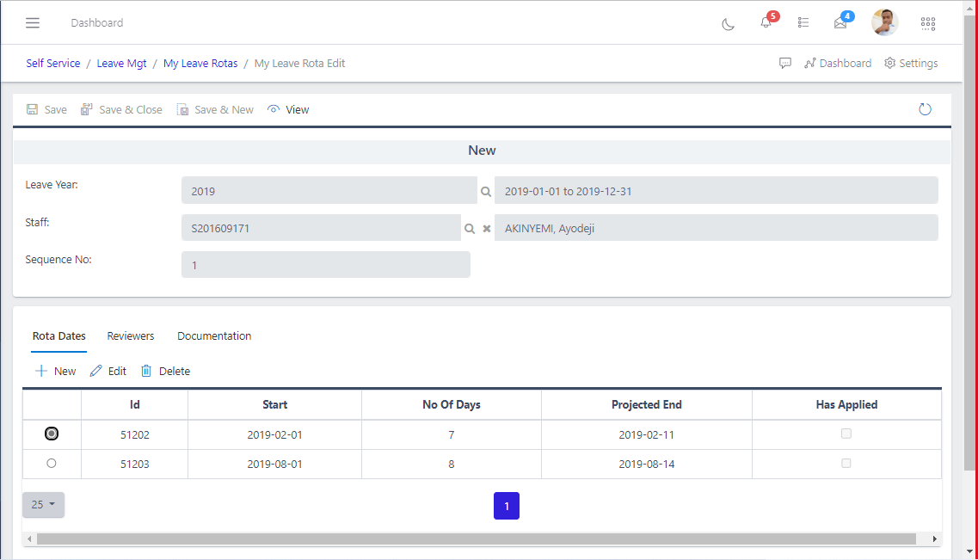
Task: Click the Leave Year search icon
Action: coord(486,191)
